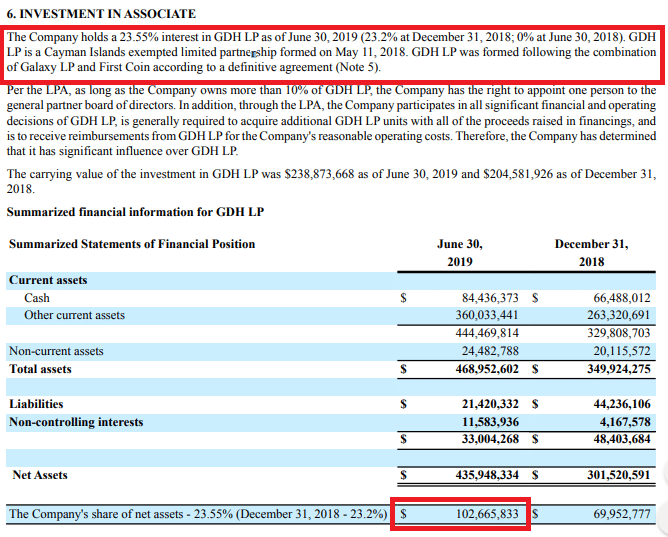Select cash value 84,436,373
The image size is (668, 537).
coord(490,298)
